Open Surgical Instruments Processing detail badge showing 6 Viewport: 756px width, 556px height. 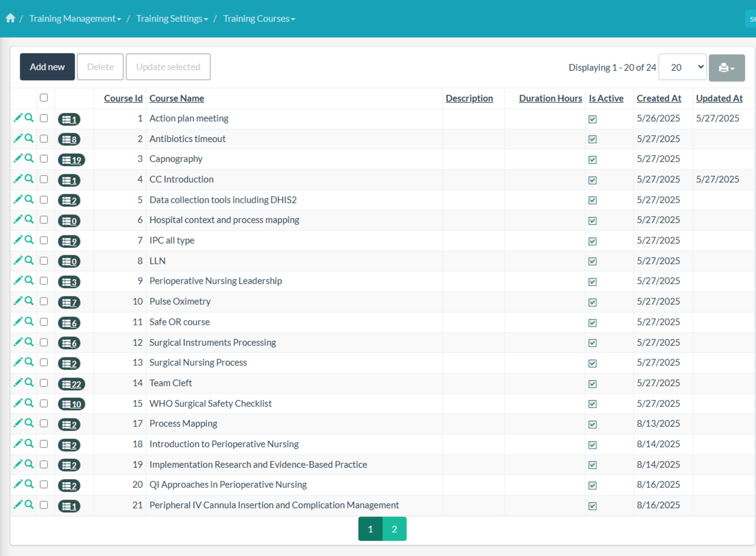(x=69, y=343)
